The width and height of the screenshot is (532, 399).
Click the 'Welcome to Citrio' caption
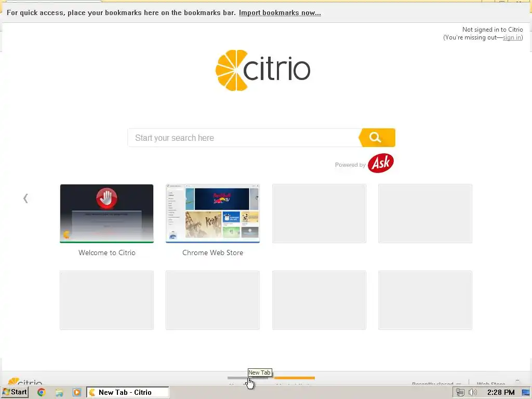pyautogui.click(x=107, y=252)
